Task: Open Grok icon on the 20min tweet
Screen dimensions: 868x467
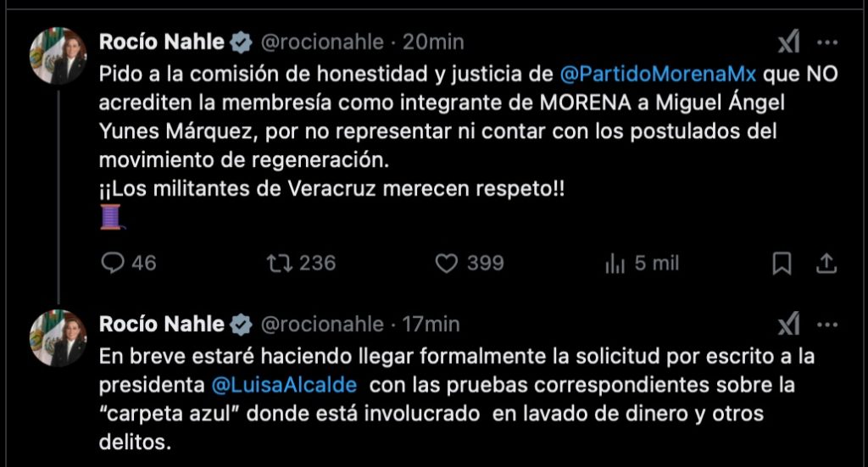Action: point(789,42)
